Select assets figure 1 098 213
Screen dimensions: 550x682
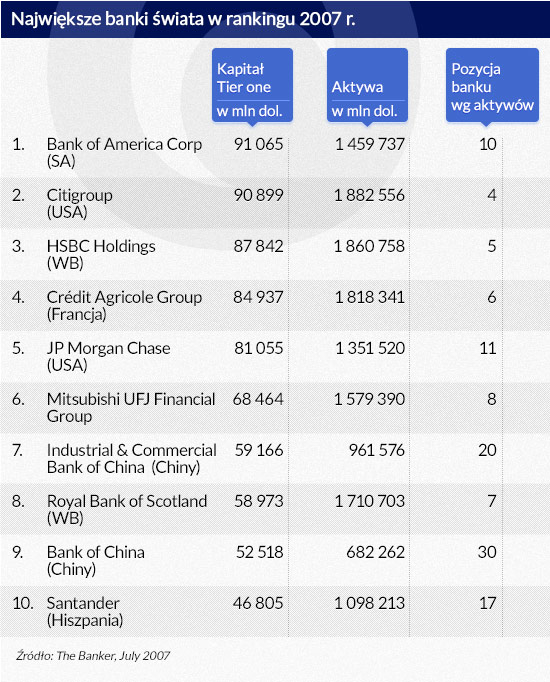click(369, 603)
